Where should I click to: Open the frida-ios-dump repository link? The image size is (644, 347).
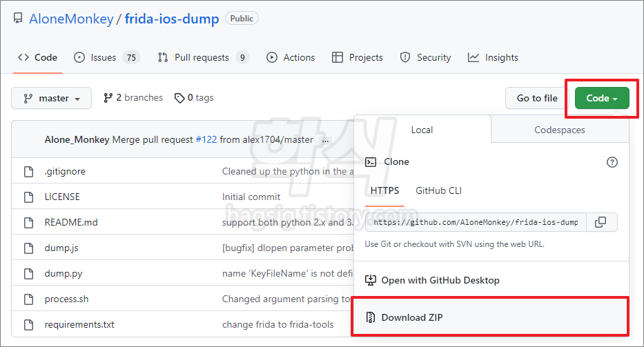click(x=172, y=19)
